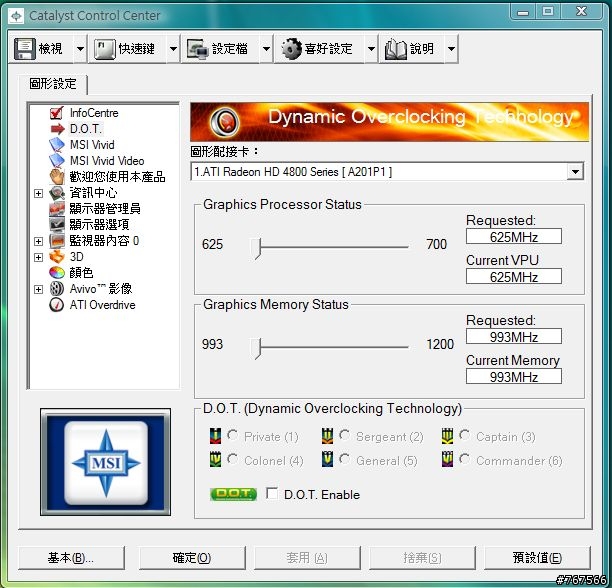Click the Commander rank badge icon
612x588 pixels.
tap(447, 459)
